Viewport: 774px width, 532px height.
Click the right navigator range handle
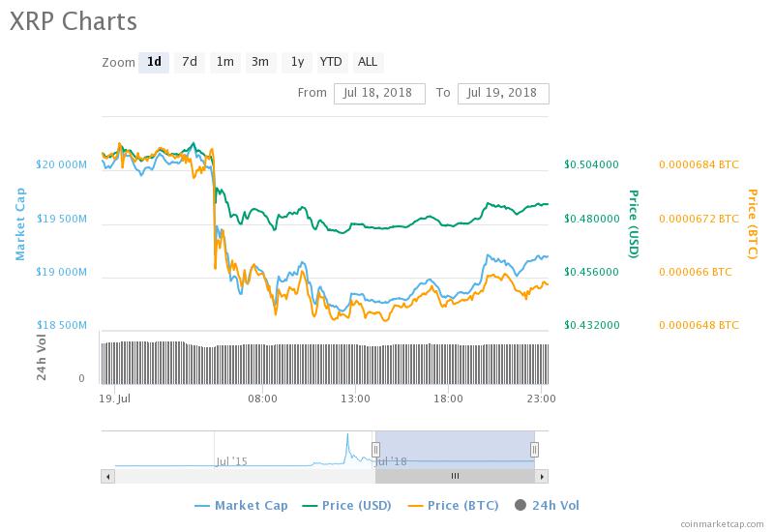(x=534, y=450)
